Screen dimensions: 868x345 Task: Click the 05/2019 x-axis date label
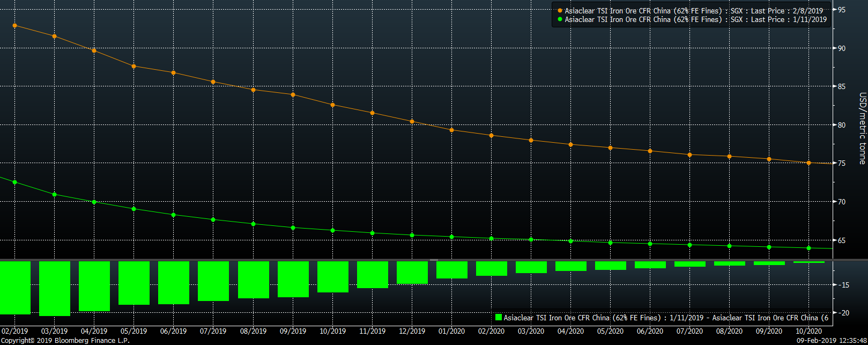[133, 331]
